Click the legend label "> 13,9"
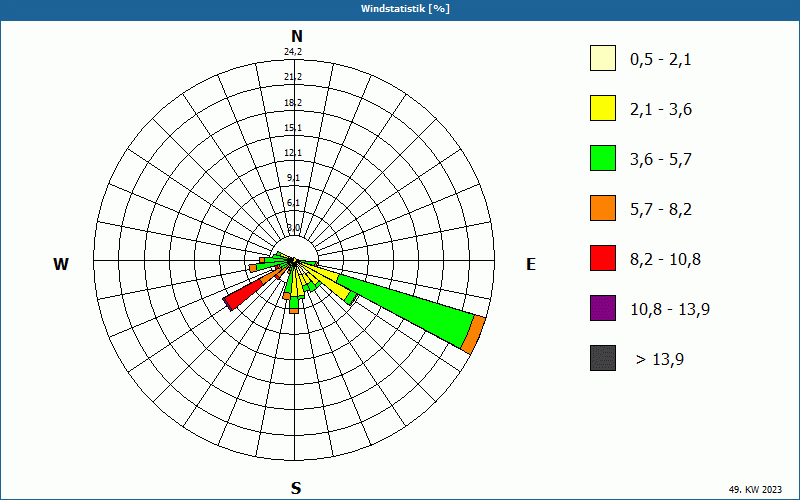This screenshot has height=500, width=800. [x=660, y=360]
